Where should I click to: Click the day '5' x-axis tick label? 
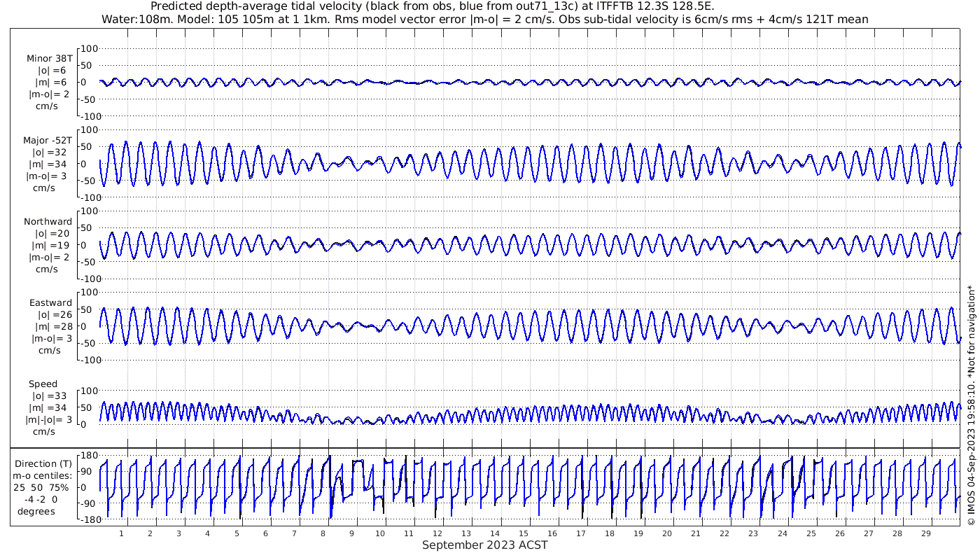click(237, 533)
